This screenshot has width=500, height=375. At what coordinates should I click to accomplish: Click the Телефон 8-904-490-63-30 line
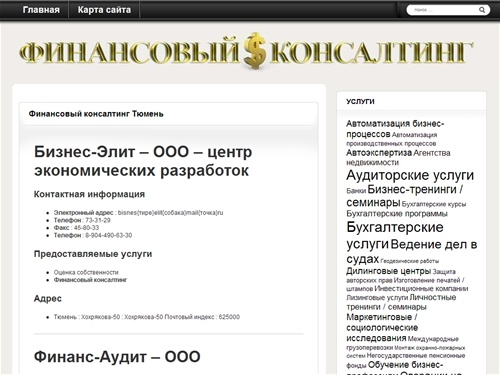pos(93,235)
